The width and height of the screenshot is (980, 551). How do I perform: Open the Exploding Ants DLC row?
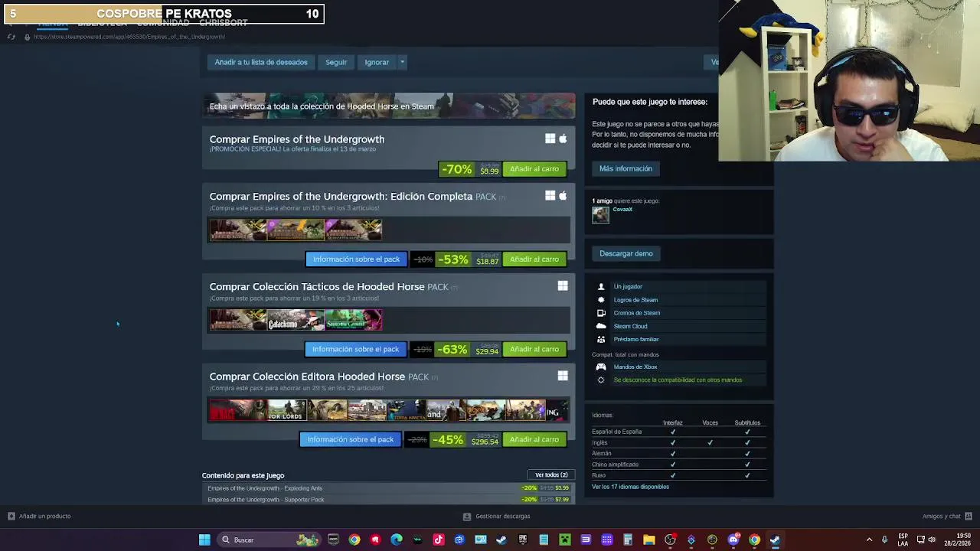(389, 488)
